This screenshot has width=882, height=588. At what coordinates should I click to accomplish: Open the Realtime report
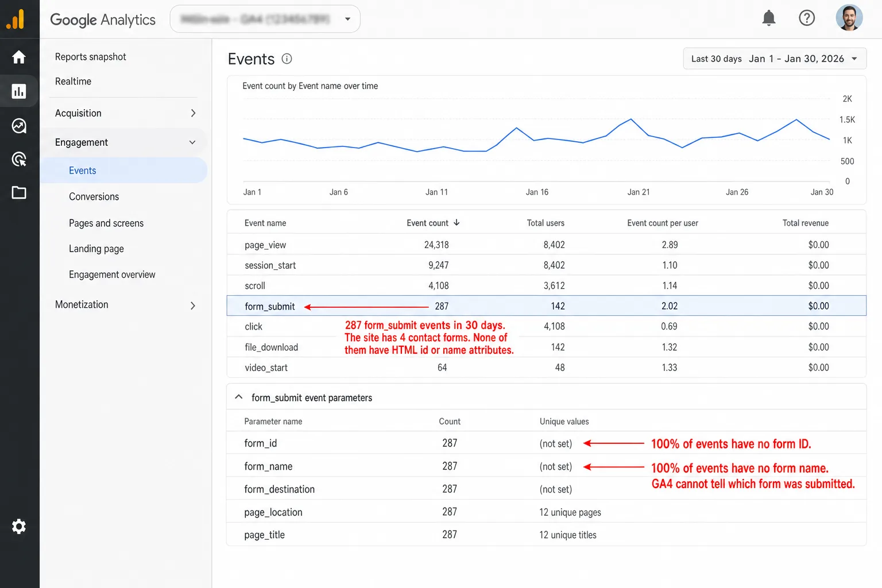coord(73,82)
